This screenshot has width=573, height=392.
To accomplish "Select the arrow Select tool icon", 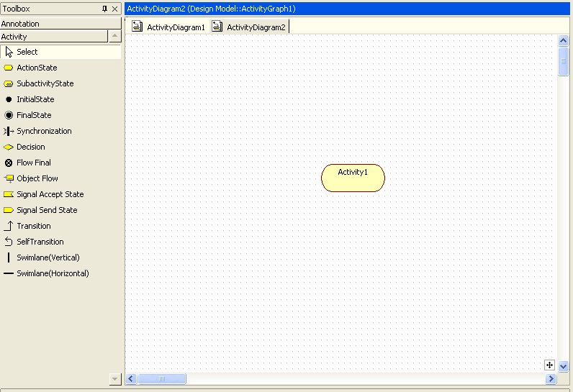I will (9, 52).
